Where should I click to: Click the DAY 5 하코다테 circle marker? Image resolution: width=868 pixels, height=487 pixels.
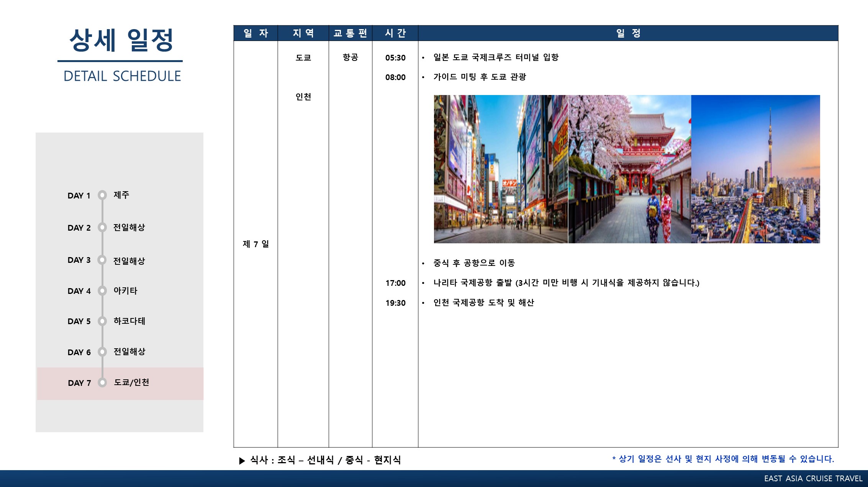tap(102, 321)
